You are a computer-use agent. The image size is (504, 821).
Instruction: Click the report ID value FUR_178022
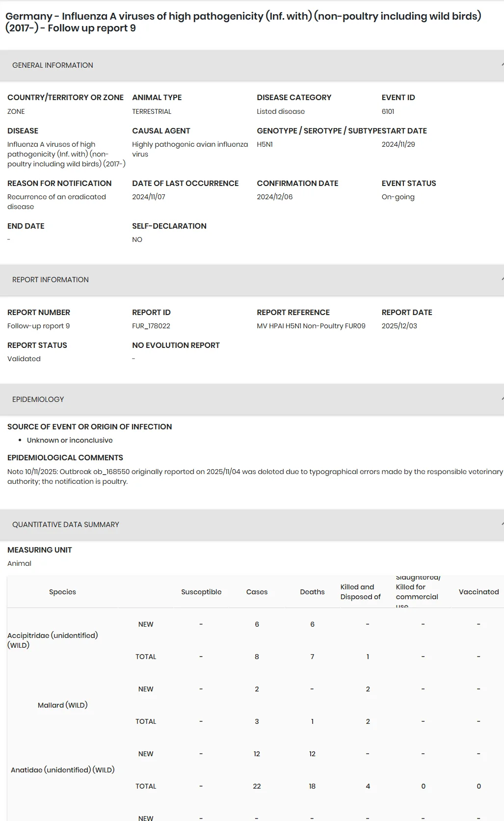point(151,326)
